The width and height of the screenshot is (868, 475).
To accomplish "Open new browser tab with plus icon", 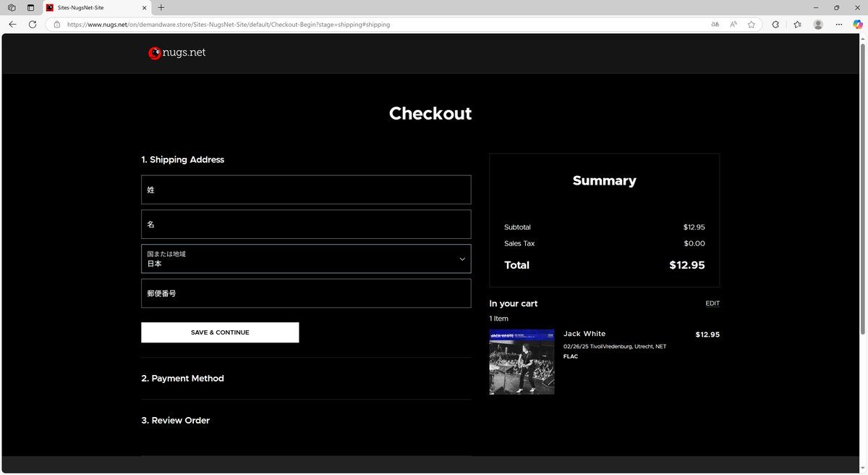I will (x=161, y=7).
